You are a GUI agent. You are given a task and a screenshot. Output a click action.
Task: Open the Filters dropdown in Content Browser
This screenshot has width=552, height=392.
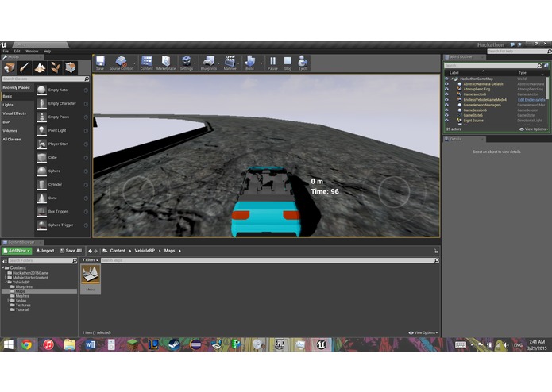90,260
